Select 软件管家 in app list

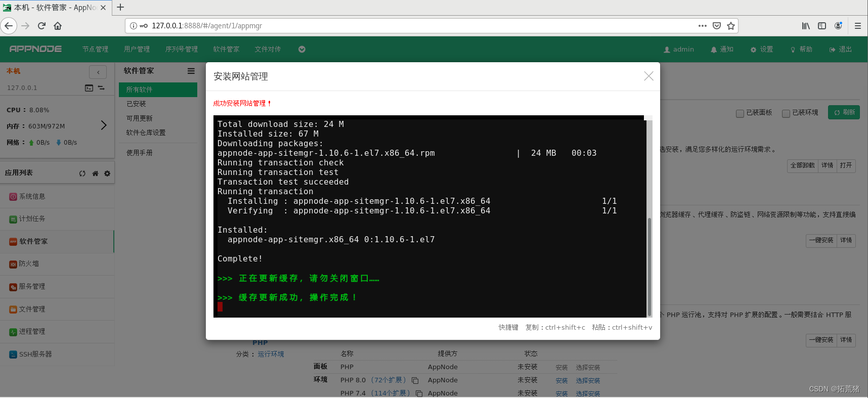57,242
